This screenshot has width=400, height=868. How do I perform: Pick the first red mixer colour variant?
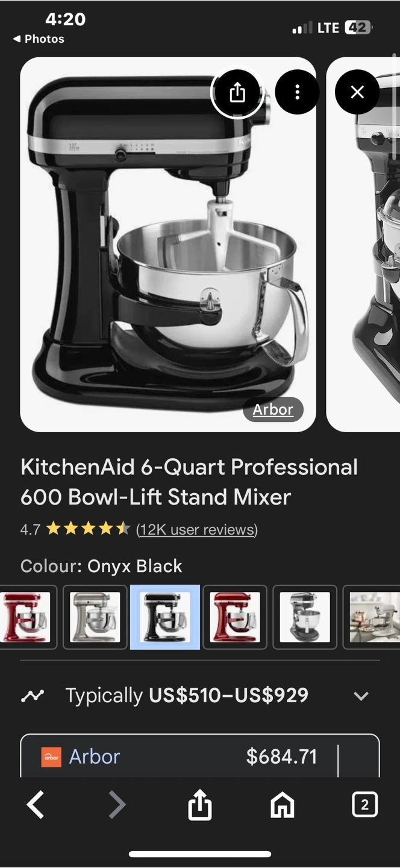28,617
